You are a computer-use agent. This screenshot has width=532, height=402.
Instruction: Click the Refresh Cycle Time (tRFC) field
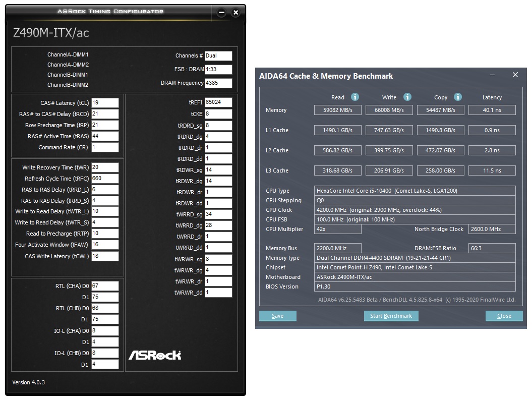(105, 179)
